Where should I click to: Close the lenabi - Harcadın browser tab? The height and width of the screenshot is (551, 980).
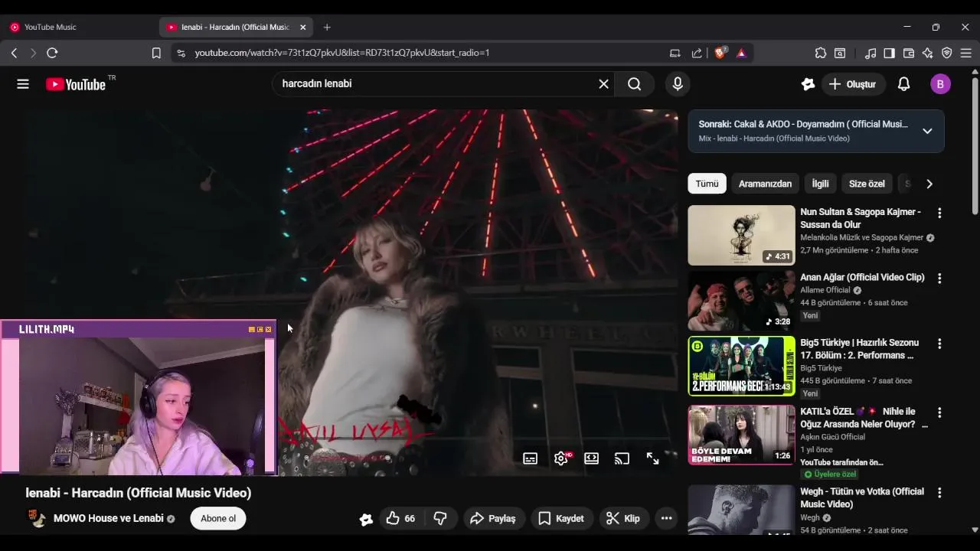click(302, 27)
